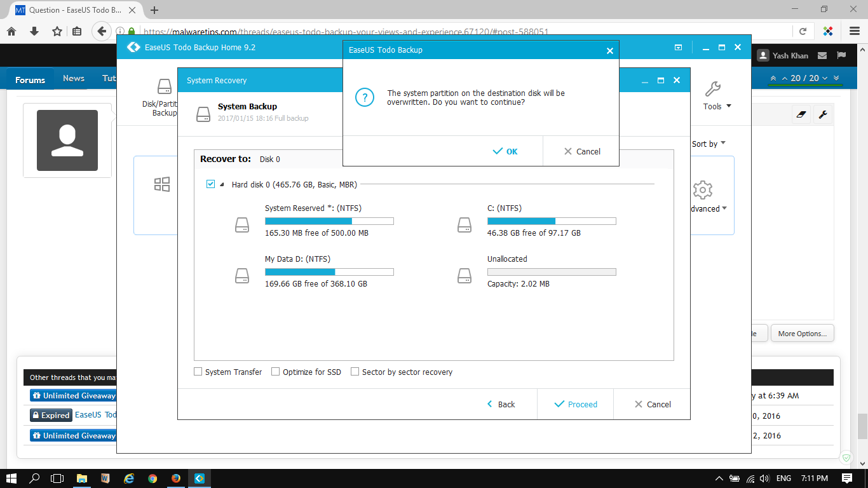Open File Explorer from the taskbar
868x488 pixels.
82,478
